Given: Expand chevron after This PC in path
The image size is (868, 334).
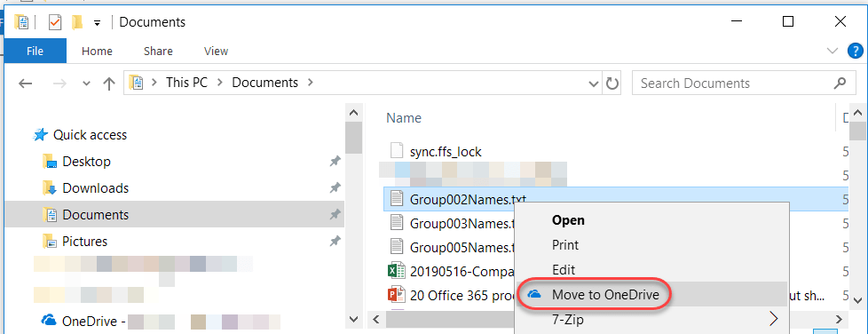Looking at the screenshot, I should tap(220, 83).
